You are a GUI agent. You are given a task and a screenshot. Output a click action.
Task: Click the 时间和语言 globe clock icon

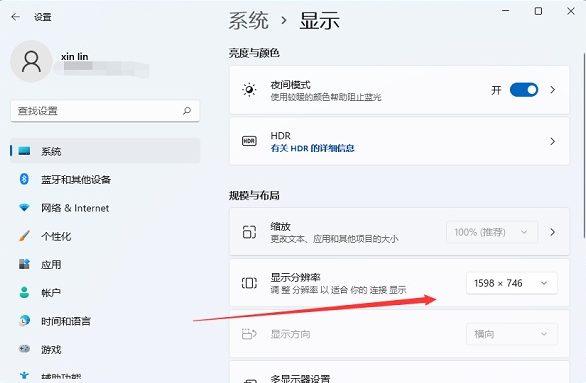pyautogui.click(x=24, y=321)
